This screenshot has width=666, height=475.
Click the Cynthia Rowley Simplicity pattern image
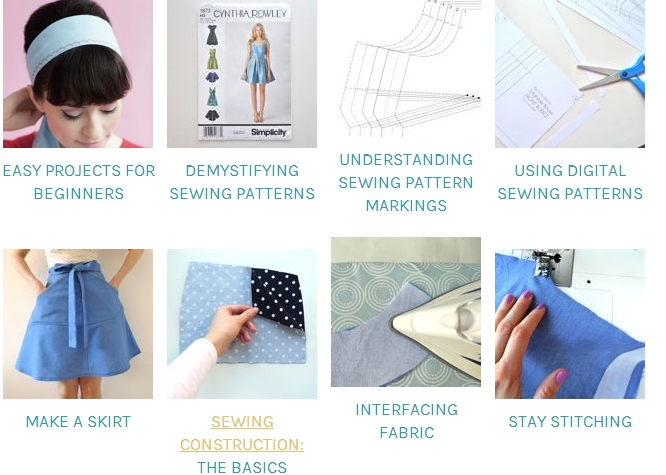click(x=242, y=74)
